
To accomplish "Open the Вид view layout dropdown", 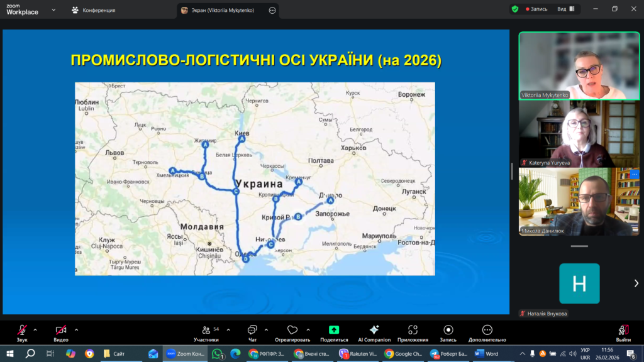I will tap(565, 9).
